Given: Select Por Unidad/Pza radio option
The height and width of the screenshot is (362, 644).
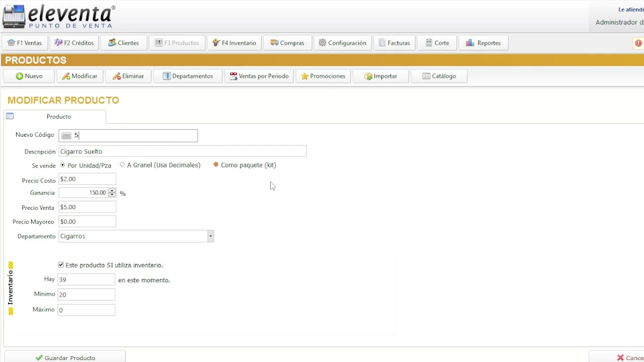Looking at the screenshot, I should (x=62, y=165).
